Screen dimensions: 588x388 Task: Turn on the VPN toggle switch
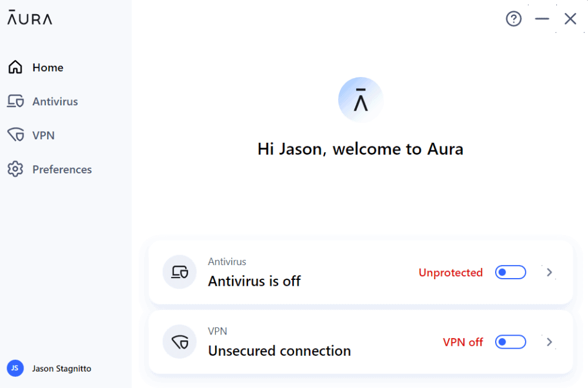pyautogui.click(x=510, y=342)
